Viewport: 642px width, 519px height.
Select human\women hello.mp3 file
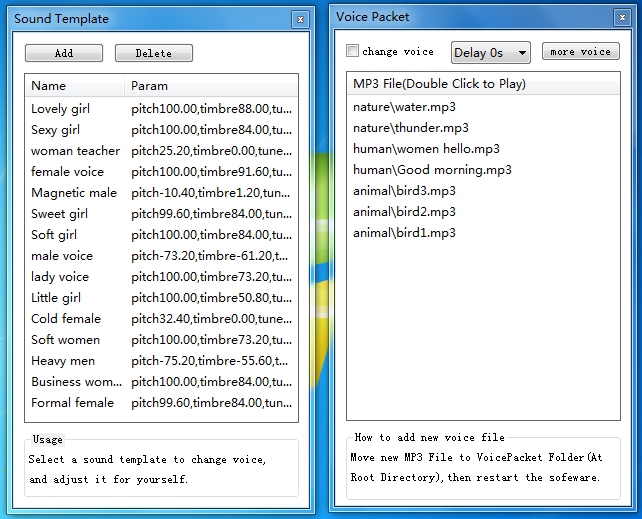tap(483, 149)
